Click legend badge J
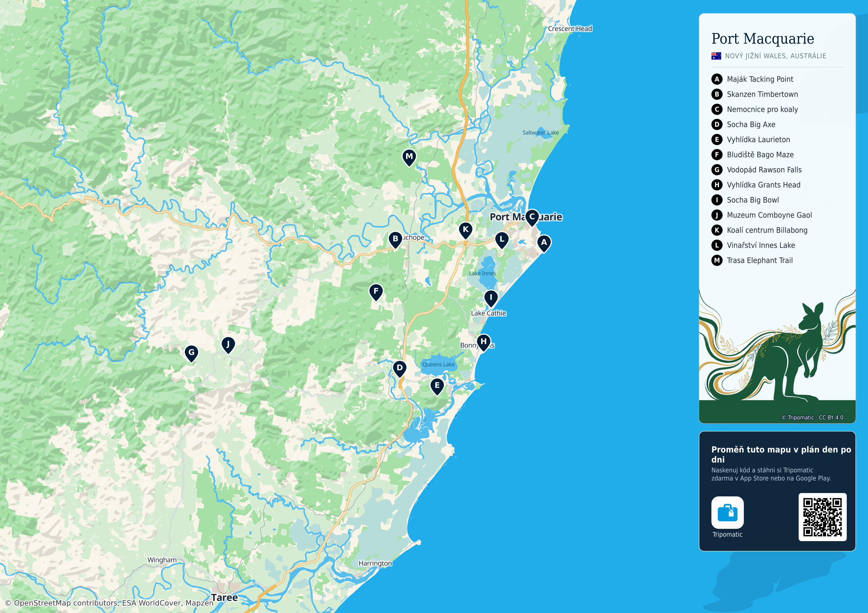 717,215
